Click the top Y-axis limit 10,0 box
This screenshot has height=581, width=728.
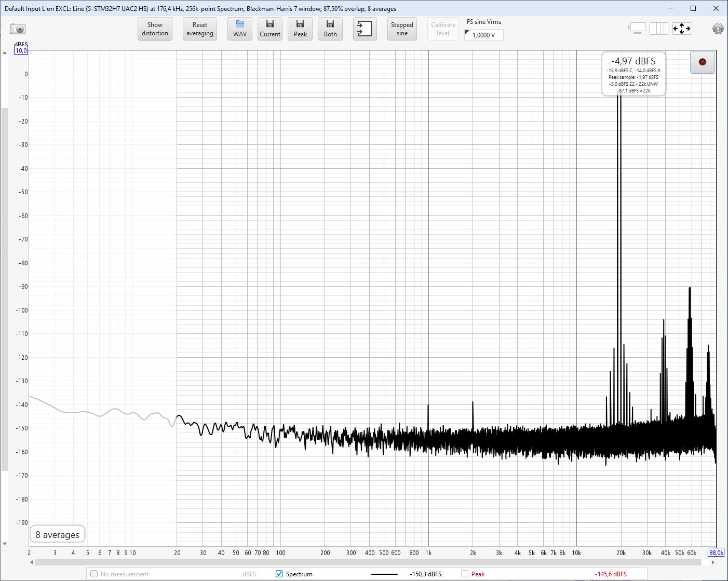point(21,51)
